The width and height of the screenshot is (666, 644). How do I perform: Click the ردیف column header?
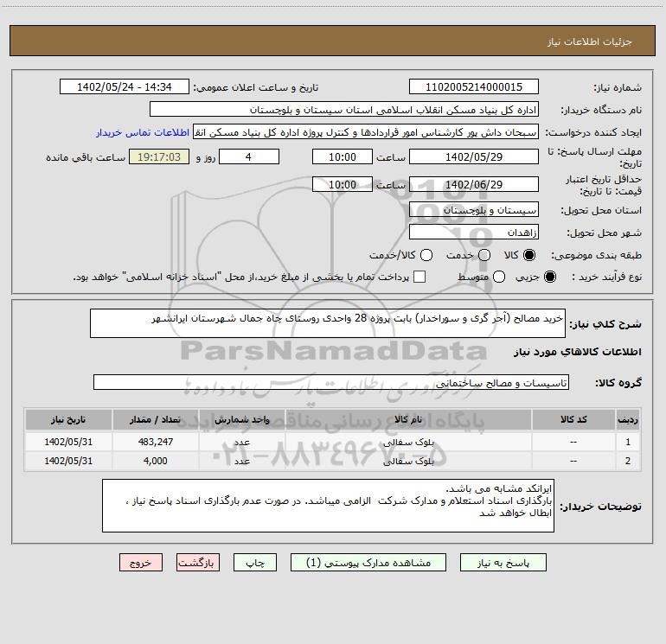[628, 419]
